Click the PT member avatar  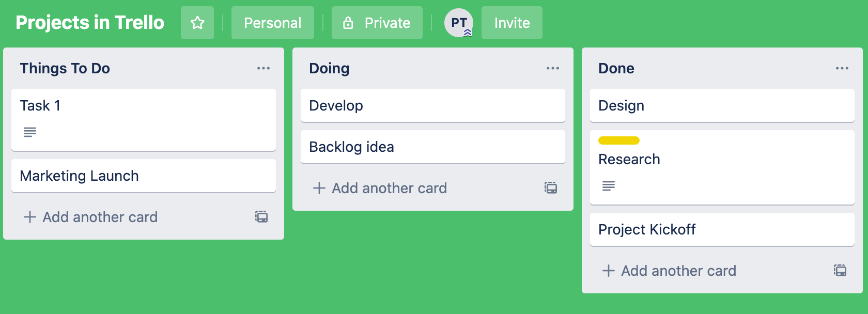point(459,23)
